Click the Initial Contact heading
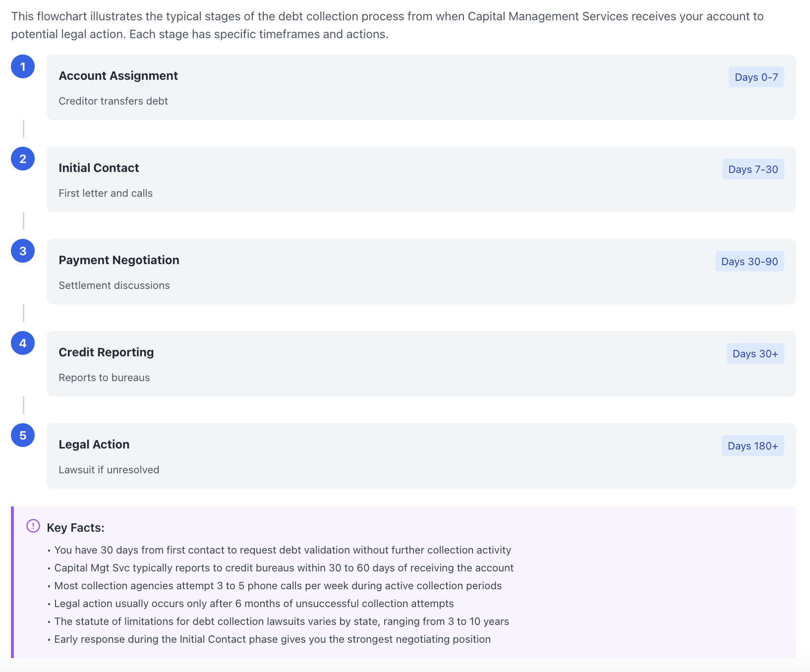 pos(99,168)
